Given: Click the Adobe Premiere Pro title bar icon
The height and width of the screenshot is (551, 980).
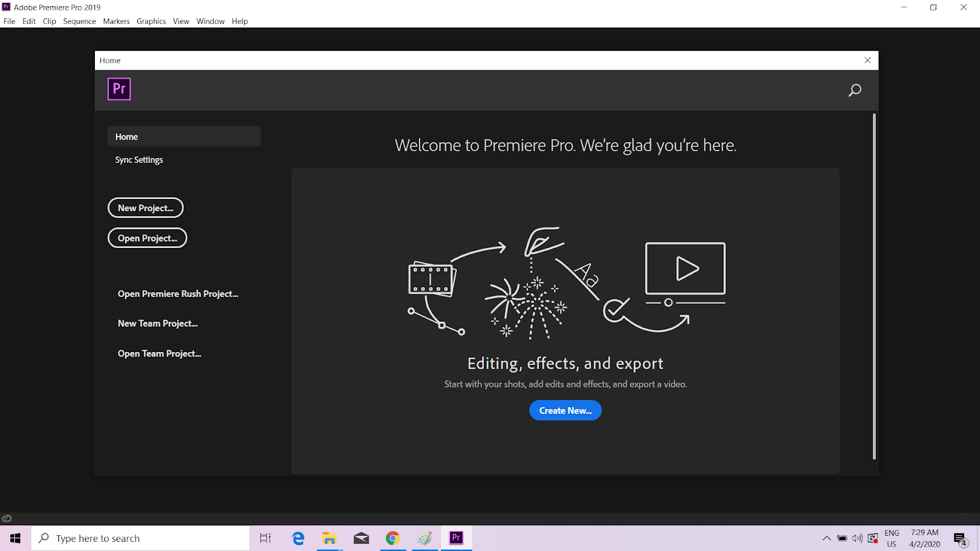Looking at the screenshot, I should click(x=6, y=7).
